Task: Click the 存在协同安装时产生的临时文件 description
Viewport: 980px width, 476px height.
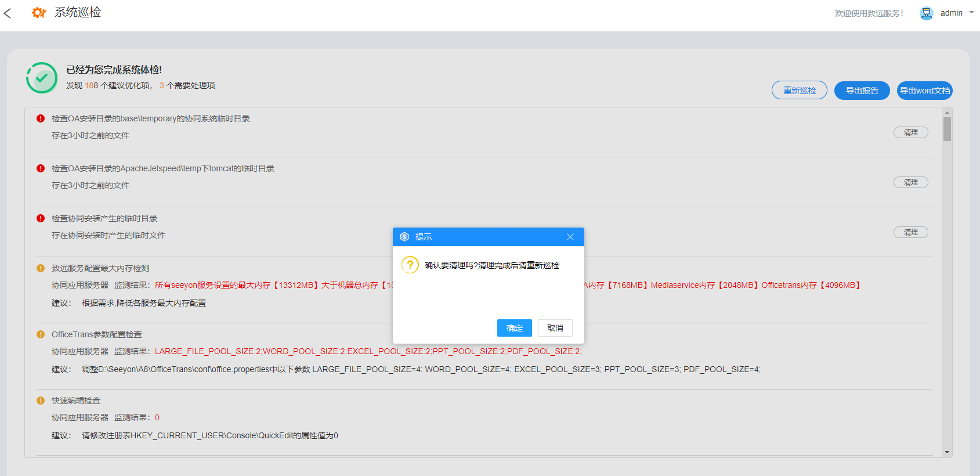Action: point(109,235)
